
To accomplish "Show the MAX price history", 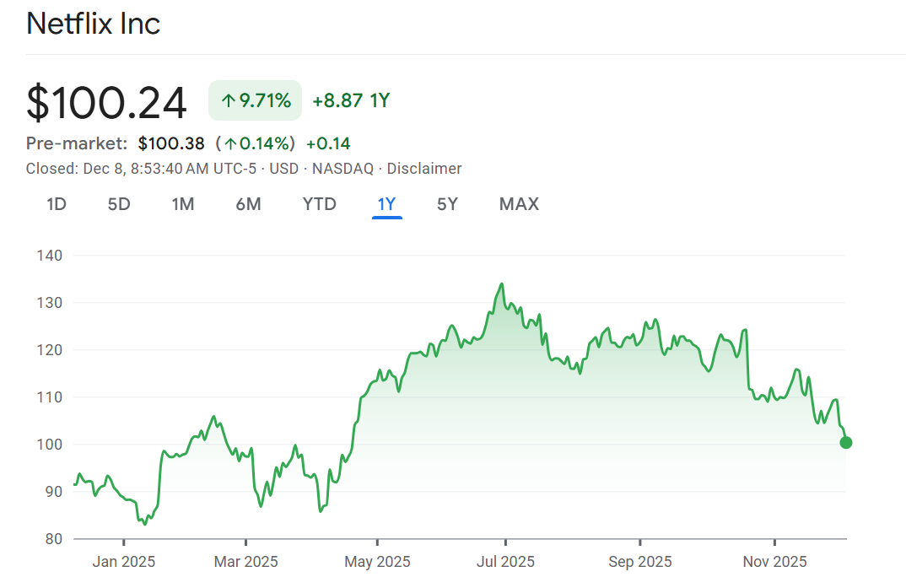I will [x=519, y=204].
